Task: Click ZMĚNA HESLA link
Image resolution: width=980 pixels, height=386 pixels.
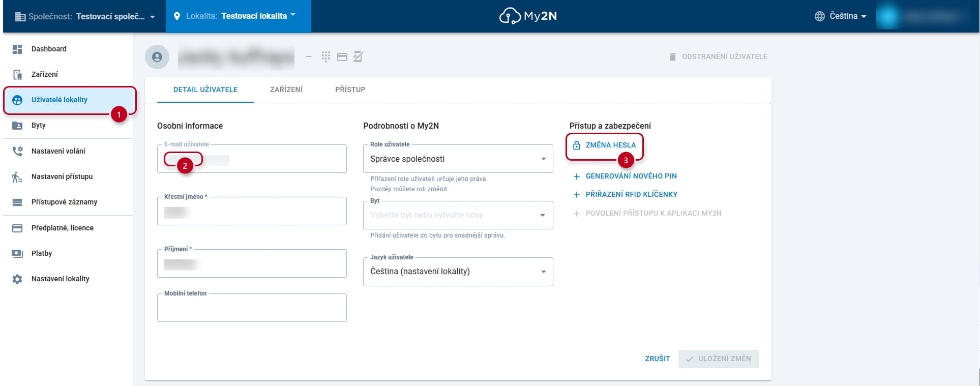Action: [x=610, y=145]
